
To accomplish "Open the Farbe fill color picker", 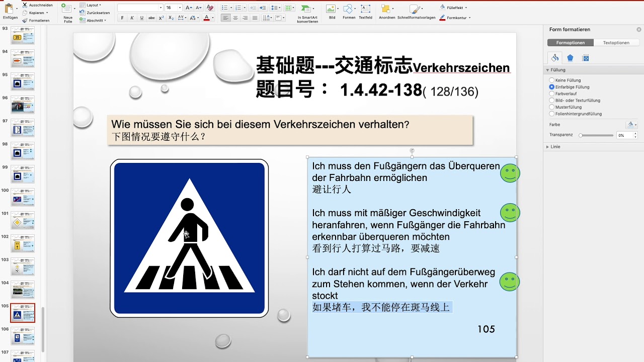I will (x=632, y=124).
